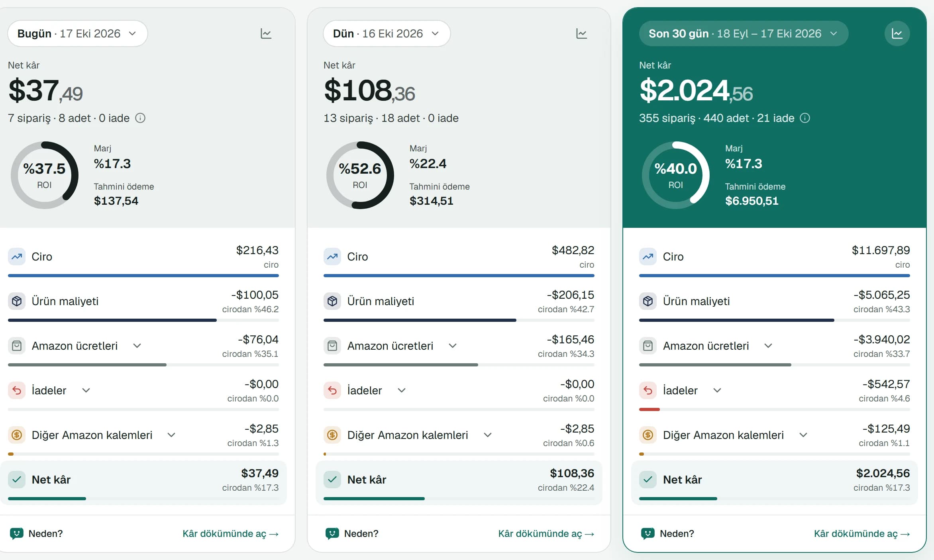Viewport: 934px width, 560px height.
Task: Click info icon next to 21 iade
Action: point(805,118)
